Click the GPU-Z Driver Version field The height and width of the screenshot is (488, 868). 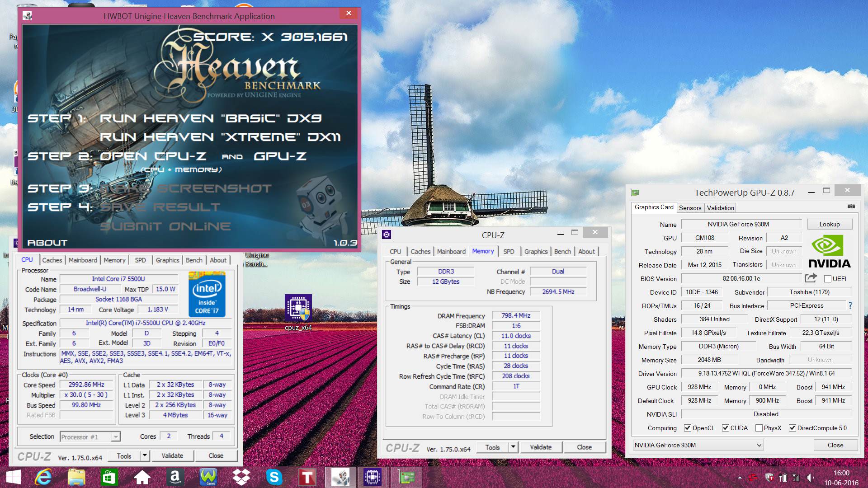click(766, 373)
